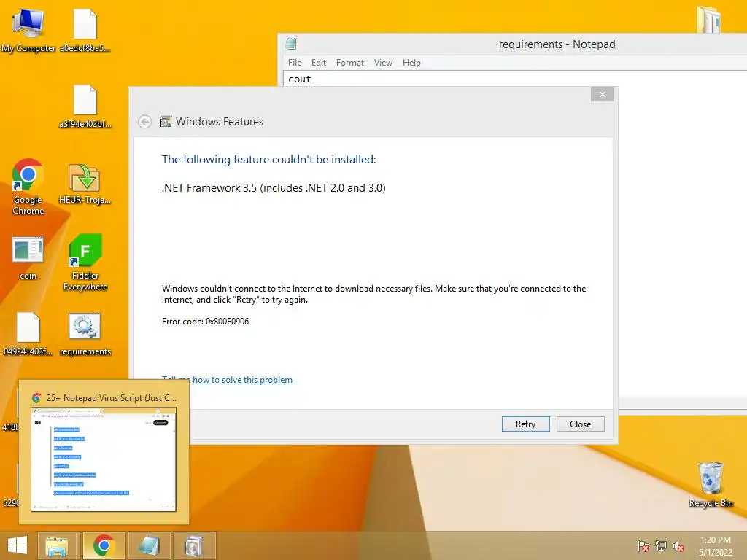747x560 pixels.
Task: Click the Windows Features title icon
Action: coord(166,122)
